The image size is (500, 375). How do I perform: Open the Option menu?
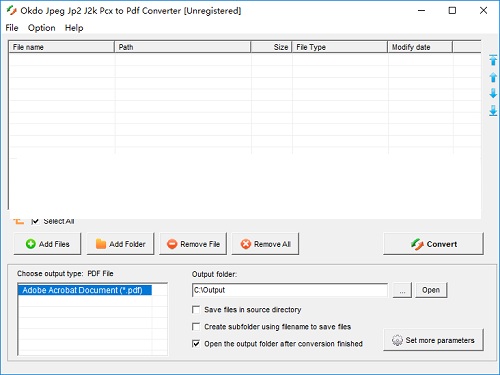pos(42,28)
